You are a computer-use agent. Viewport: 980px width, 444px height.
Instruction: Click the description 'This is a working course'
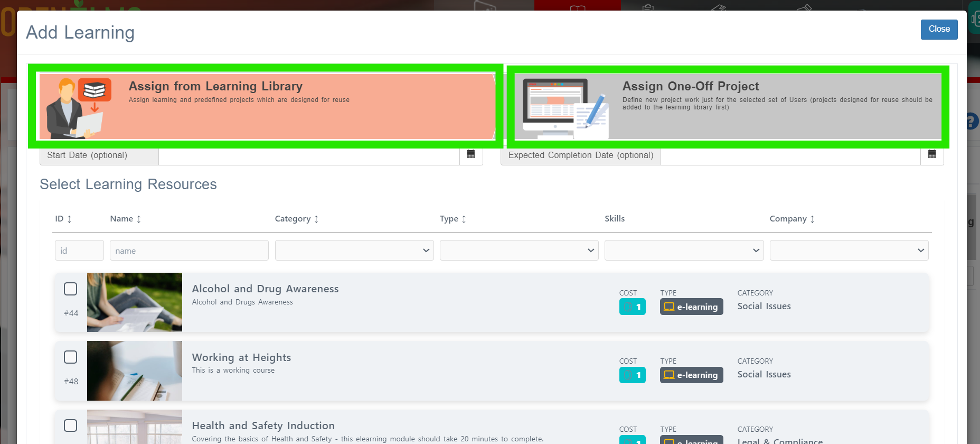tap(233, 370)
